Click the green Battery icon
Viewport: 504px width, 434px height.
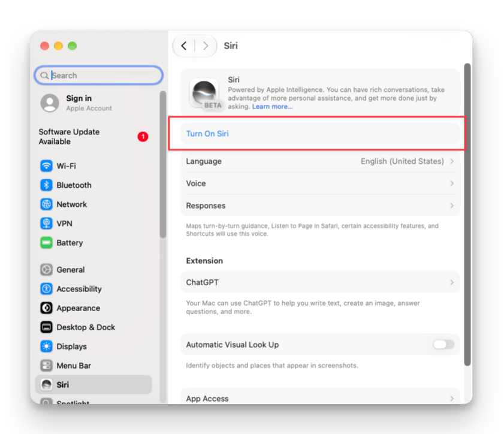pos(46,243)
